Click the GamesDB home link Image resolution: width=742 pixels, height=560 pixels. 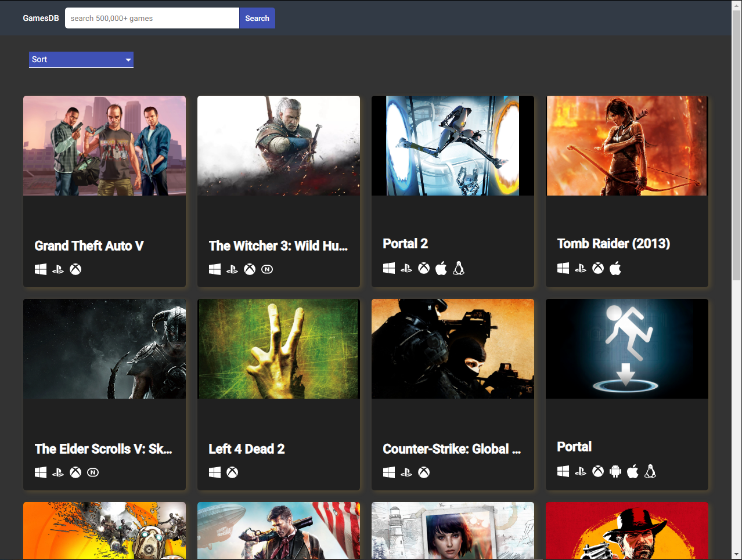click(x=41, y=18)
